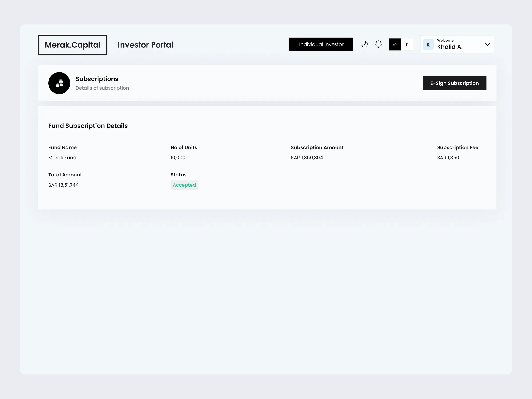Click 'Details of subscription' subtitle

102,88
